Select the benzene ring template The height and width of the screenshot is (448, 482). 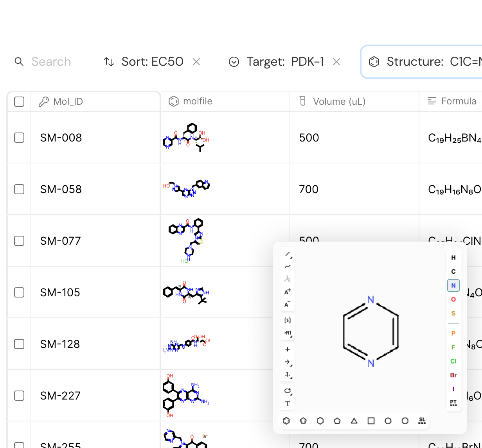286,421
